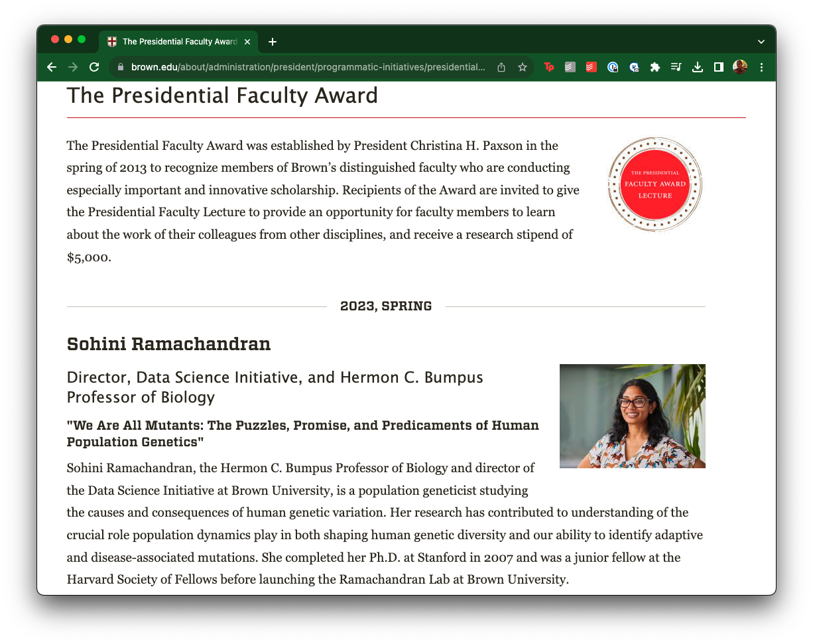Click the red Todoist extension icon
Viewport: 813px width, 644px height.
591,67
